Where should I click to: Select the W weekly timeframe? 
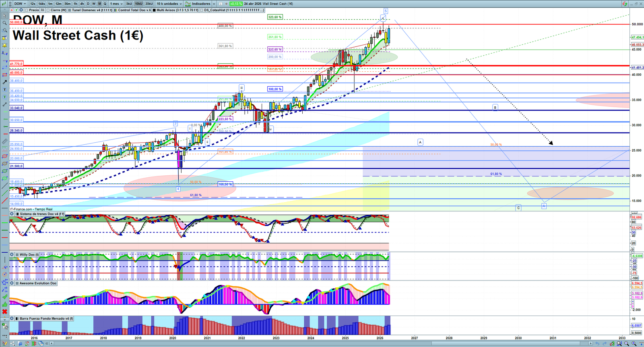94,4
